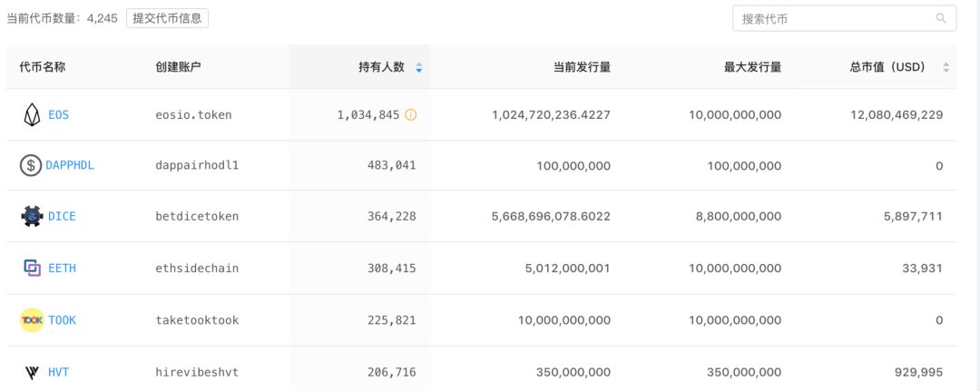Click the supply value 5,012,000,001

[567, 268]
